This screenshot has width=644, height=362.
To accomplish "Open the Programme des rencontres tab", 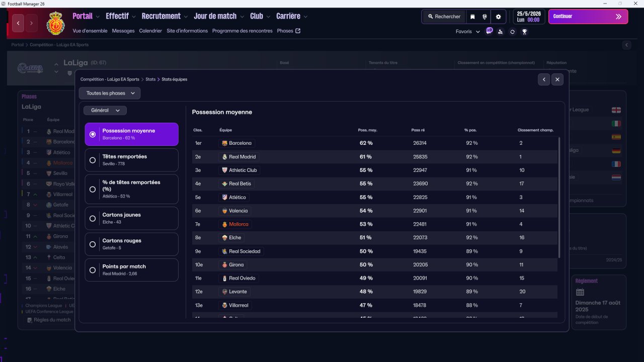I will pos(243,31).
